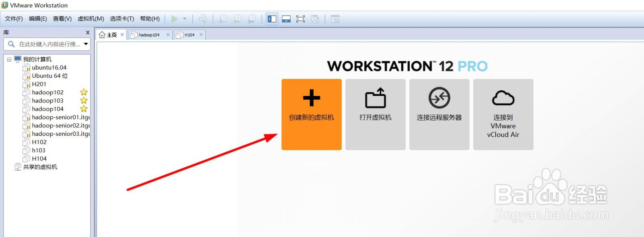Screen dimensions: 644x237
Task: Click the VMware Workstation title bar icon
Action: tap(5, 5)
